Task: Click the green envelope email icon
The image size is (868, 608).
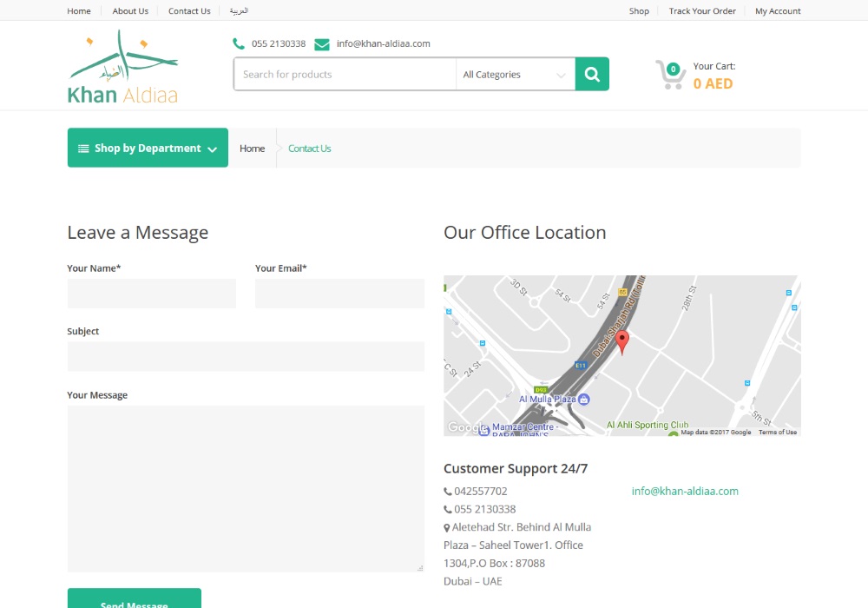Action: [322, 43]
